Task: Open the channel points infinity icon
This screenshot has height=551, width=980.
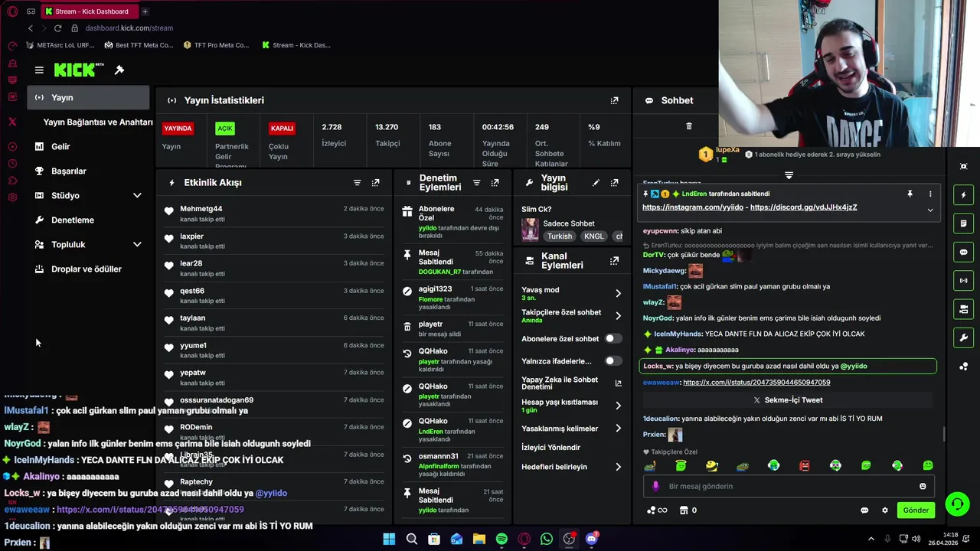Action: (x=657, y=510)
